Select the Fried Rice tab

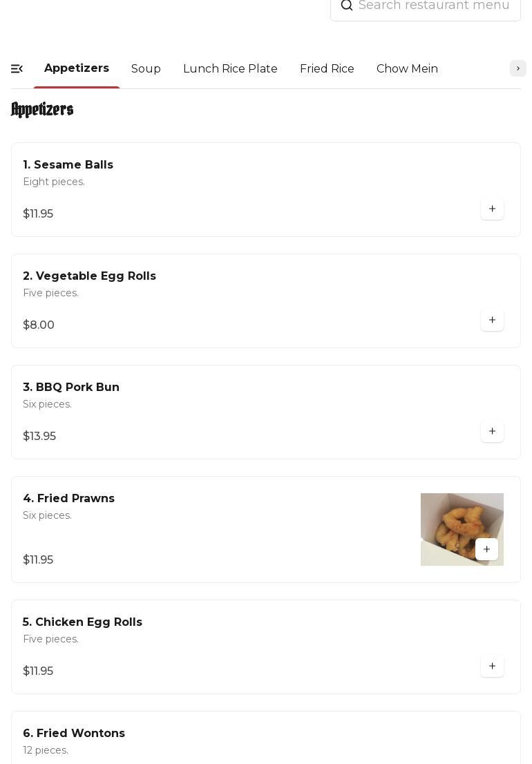[x=327, y=68]
